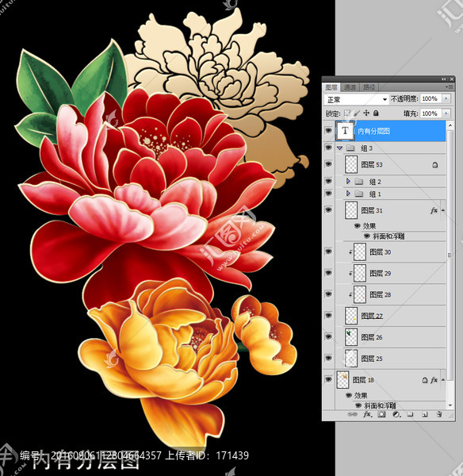This screenshot has width=463, height=476.
Task: Expand the 组 1 group triangle
Action: 348,194
